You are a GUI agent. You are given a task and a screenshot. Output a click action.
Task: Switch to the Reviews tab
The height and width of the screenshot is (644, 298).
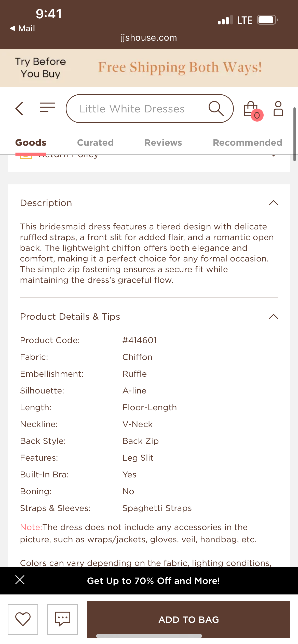[x=163, y=142]
